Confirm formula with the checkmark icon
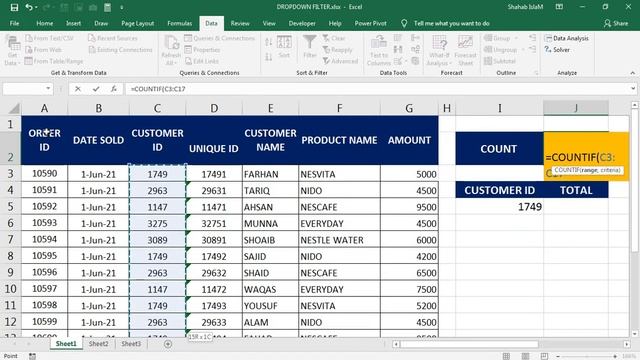The height and width of the screenshot is (360, 640). pyautogui.click(x=96, y=89)
